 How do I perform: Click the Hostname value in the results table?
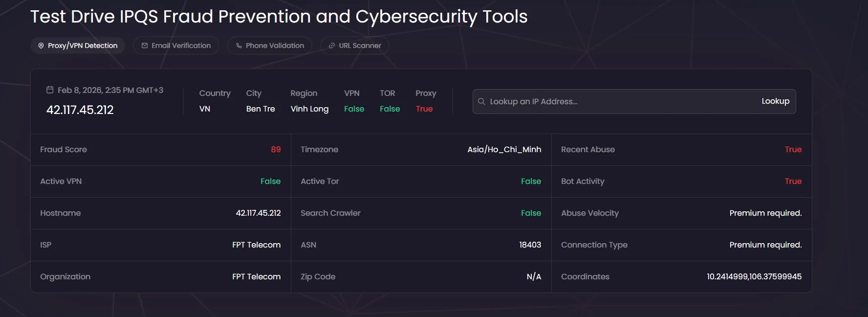pos(258,213)
